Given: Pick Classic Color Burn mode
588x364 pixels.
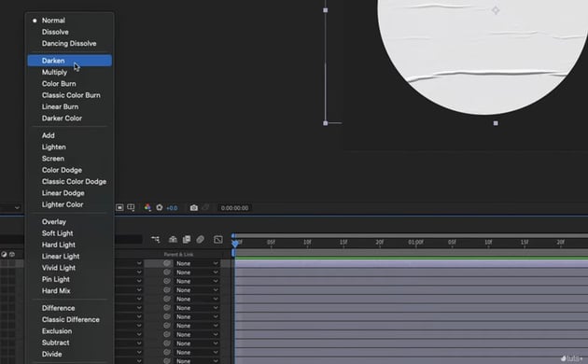Looking at the screenshot, I should pos(70,95).
